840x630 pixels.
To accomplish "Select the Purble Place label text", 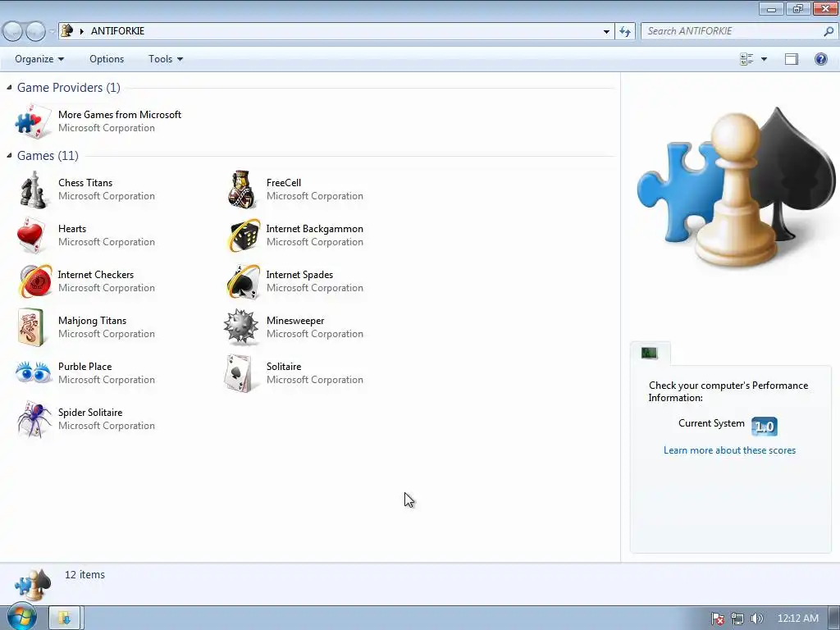I will pyautogui.click(x=84, y=367).
